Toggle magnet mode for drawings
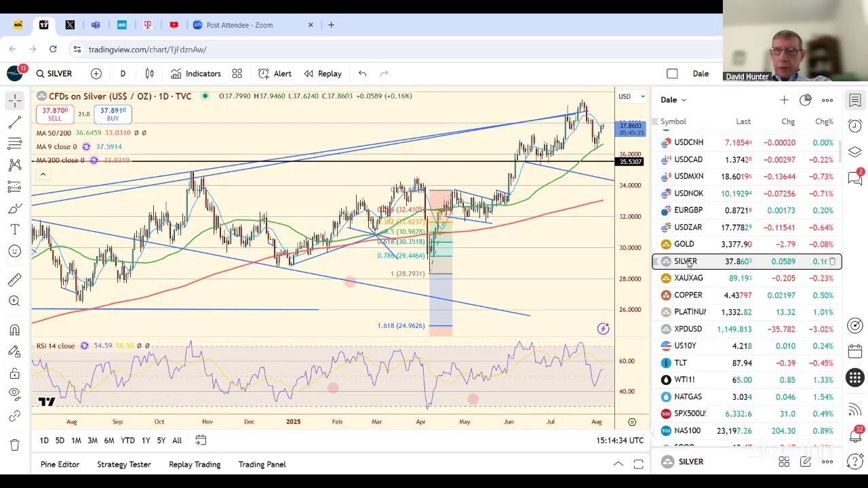This screenshot has height=488, width=868. 15,330
